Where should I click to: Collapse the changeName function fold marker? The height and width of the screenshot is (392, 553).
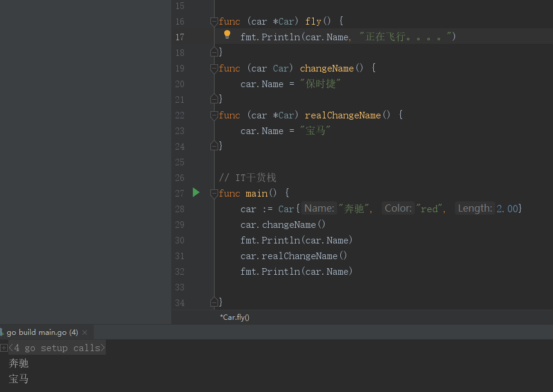[214, 69]
